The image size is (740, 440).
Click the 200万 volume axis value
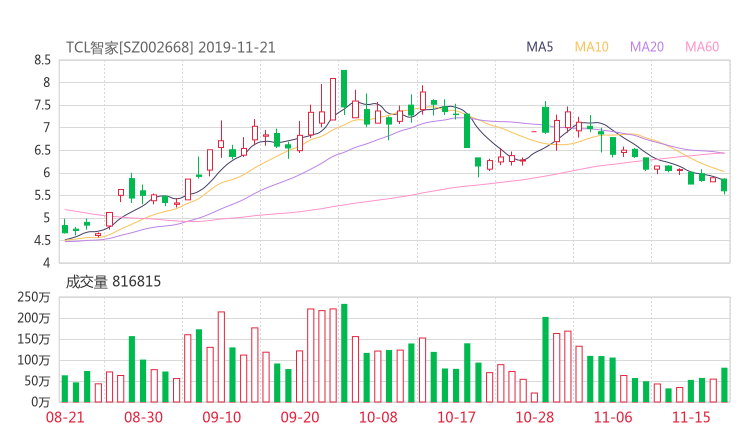click(x=33, y=318)
